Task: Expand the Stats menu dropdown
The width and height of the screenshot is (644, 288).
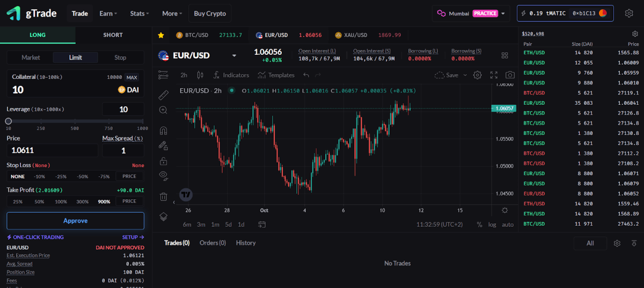Action: [x=140, y=13]
